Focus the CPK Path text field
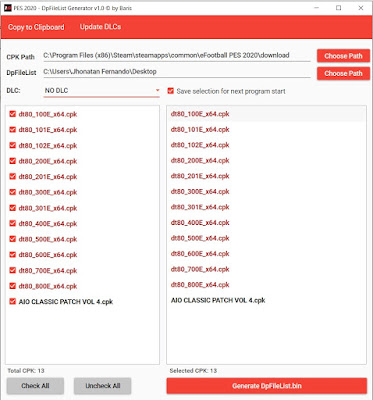The width and height of the screenshot is (373, 400). 177,56
